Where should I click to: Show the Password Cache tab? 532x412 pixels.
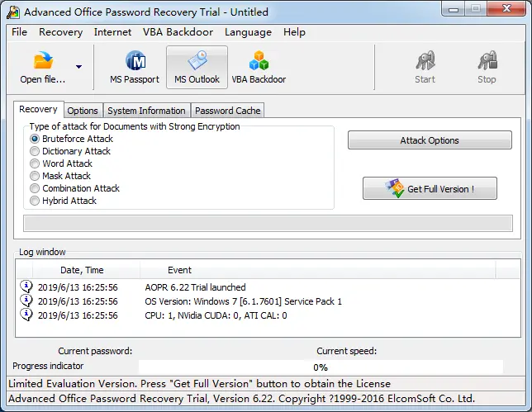pyautogui.click(x=228, y=111)
